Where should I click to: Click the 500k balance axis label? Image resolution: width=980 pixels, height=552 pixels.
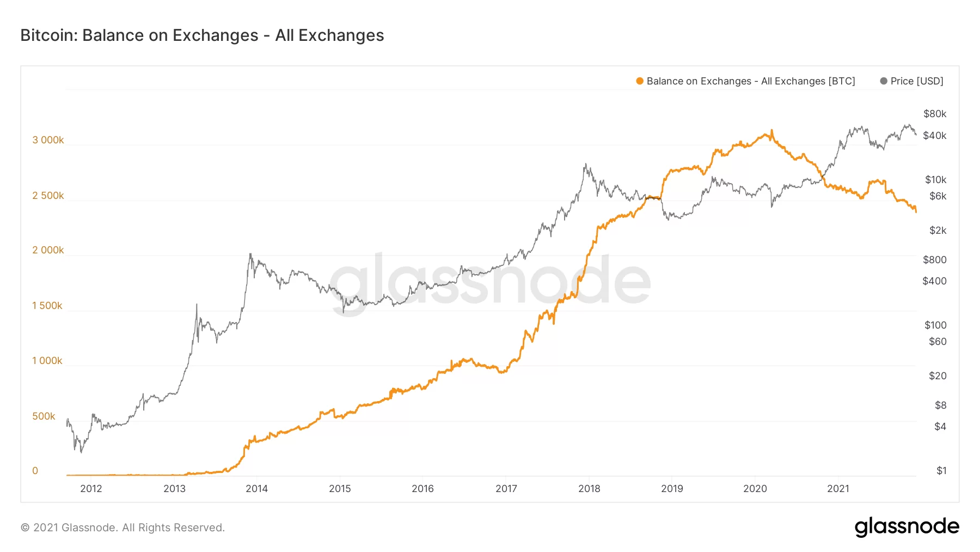tap(44, 416)
